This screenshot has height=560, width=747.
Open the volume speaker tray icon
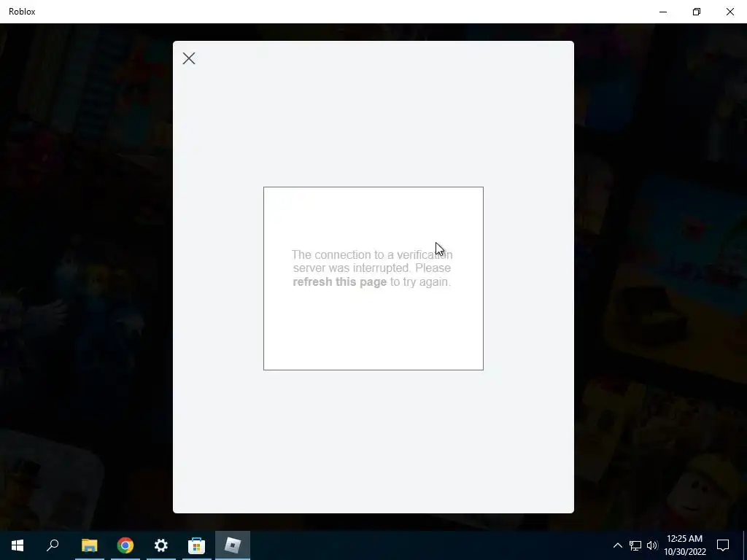click(x=652, y=545)
